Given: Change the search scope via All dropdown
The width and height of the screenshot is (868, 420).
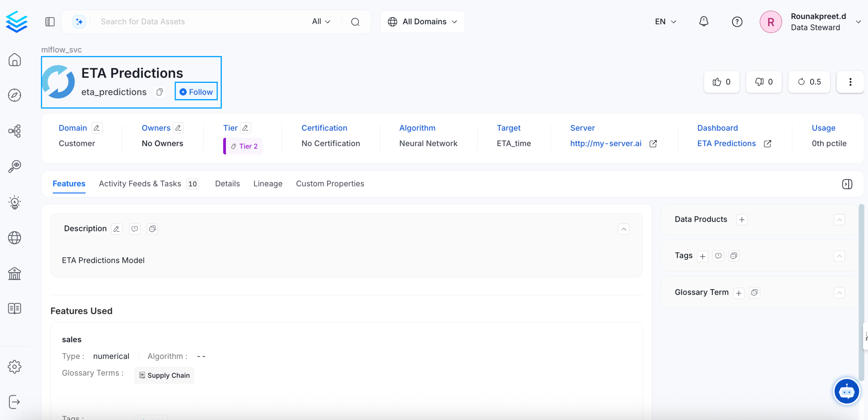Looking at the screenshot, I should click(320, 21).
